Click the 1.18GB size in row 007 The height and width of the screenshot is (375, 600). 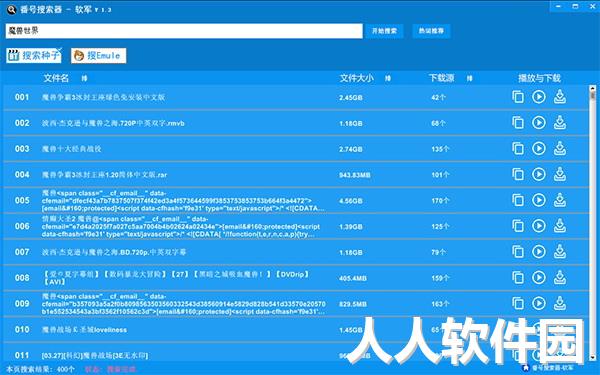(x=351, y=253)
